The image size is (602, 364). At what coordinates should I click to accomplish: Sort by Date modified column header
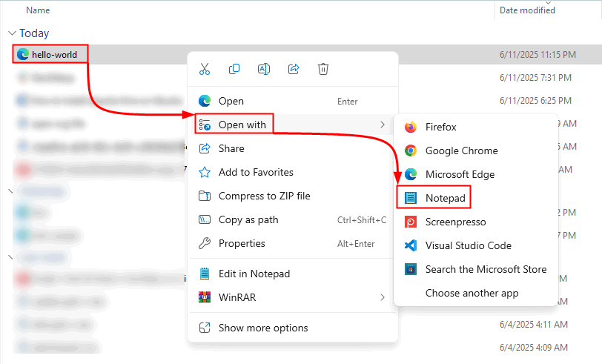coord(528,10)
